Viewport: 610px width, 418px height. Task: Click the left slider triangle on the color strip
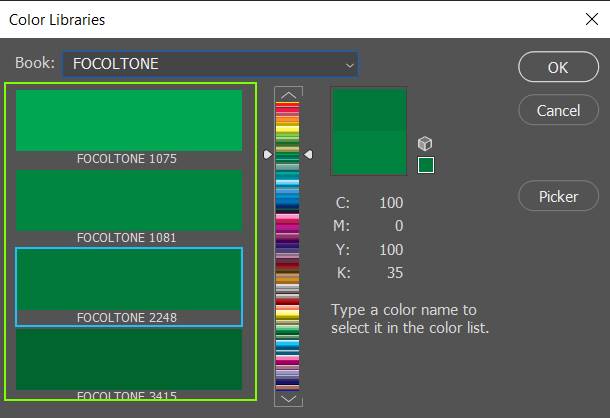point(268,155)
